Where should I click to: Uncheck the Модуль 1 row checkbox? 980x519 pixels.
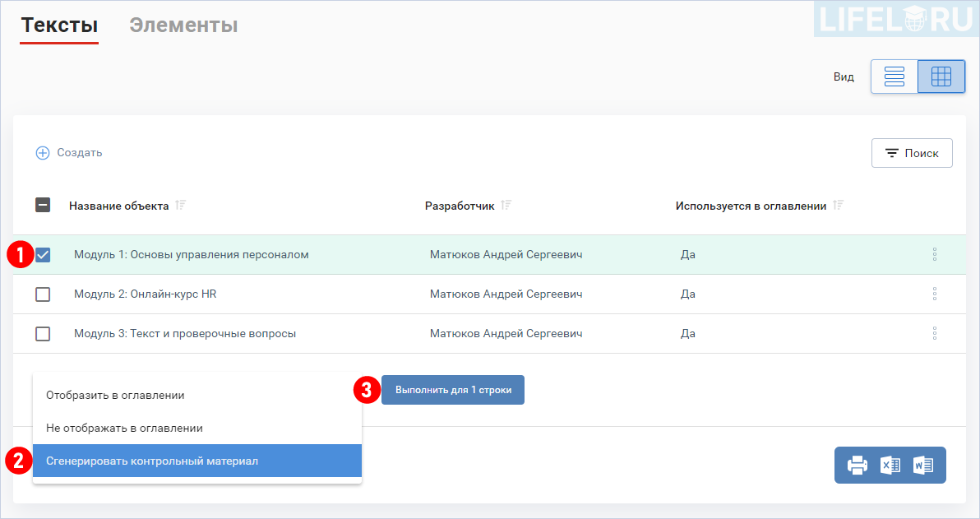pyautogui.click(x=43, y=254)
